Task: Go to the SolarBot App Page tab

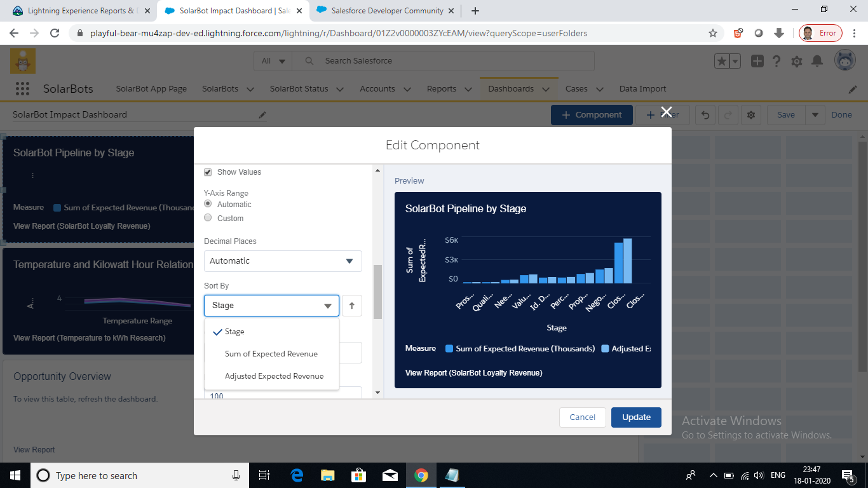Action: (151, 89)
